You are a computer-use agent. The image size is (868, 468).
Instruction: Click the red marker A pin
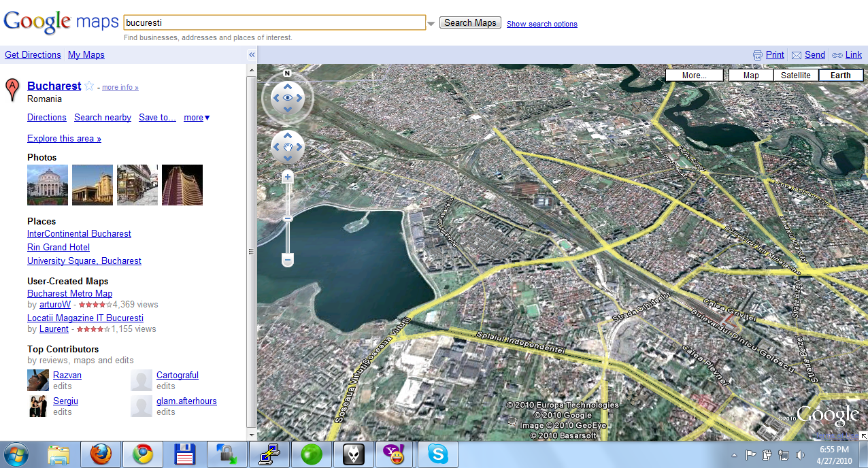point(12,90)
